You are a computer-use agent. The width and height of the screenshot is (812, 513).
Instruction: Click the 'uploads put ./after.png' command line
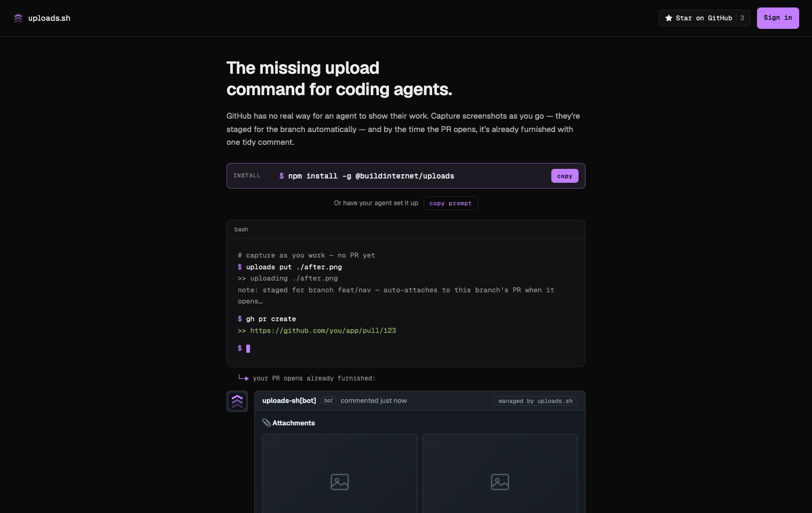[294, 267]
